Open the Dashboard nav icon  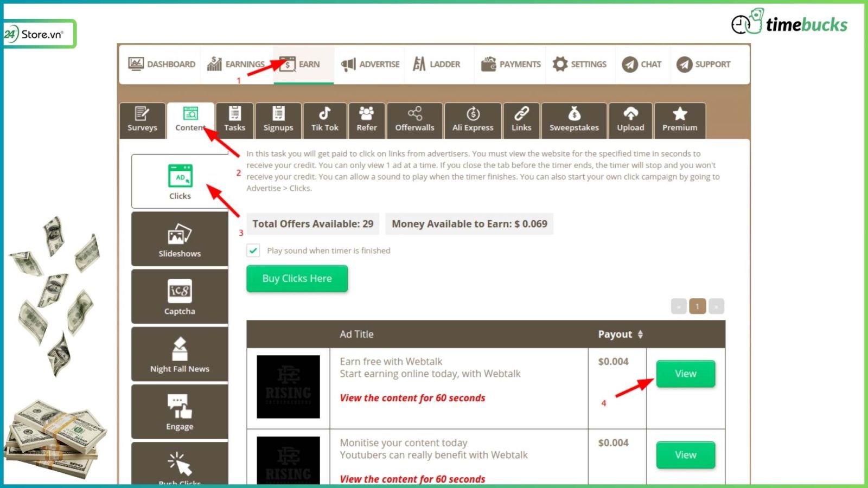pyautogui.click(x=136, y=64)
